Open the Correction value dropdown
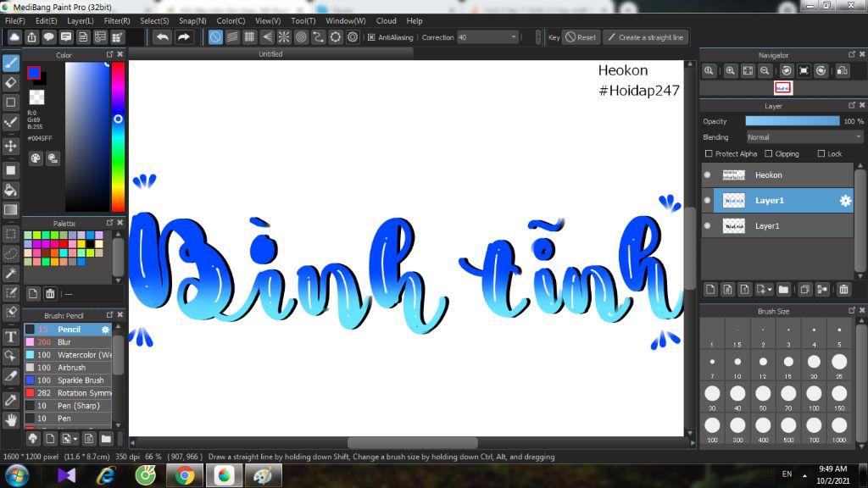This screenshot has width=868, height=488. pos(513,37)
